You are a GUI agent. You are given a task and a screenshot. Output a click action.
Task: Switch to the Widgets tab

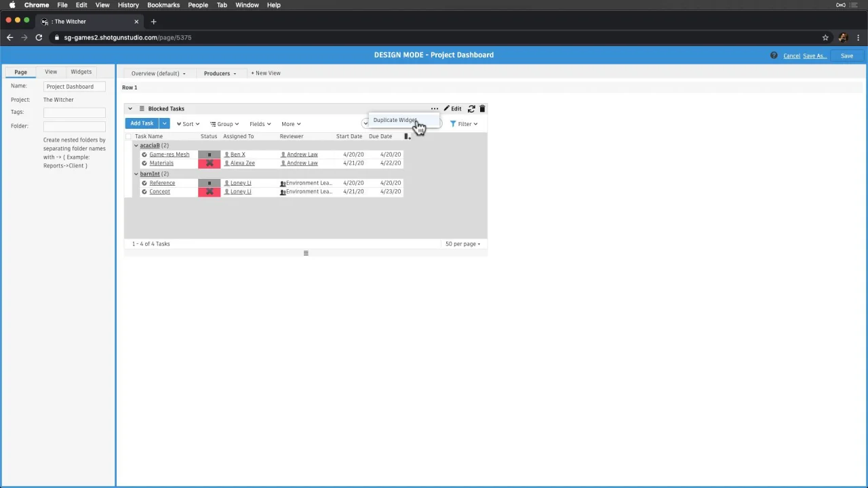[81, 72]
